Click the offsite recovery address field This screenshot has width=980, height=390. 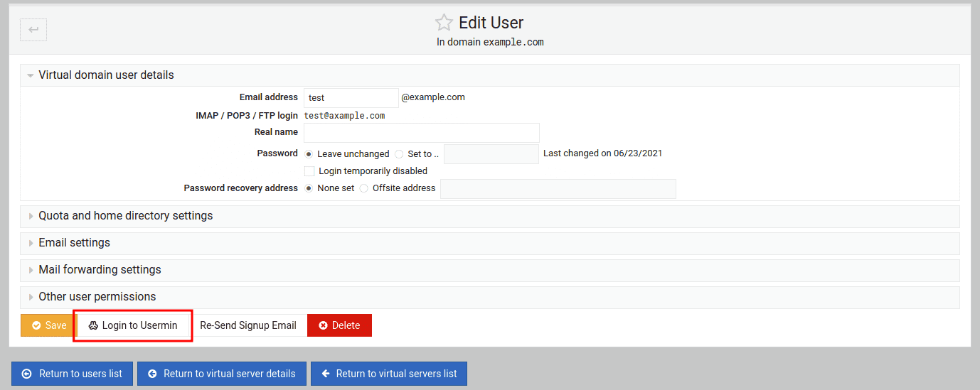click(558, 189)
